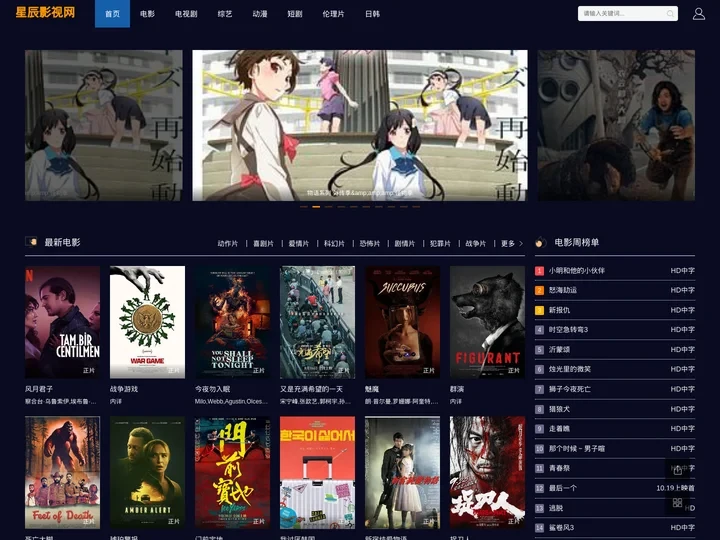This screenshot has height=540, width=720.
Task: Open the 群演 title link
Action: point(457,389)
